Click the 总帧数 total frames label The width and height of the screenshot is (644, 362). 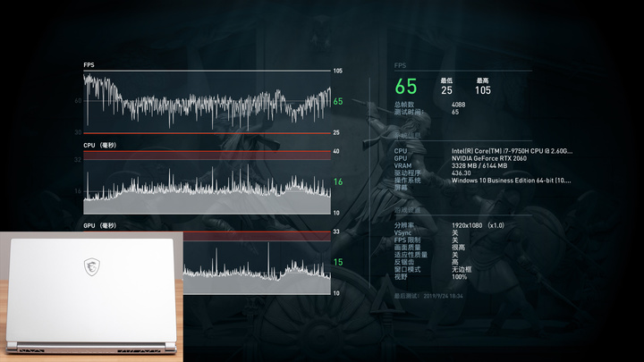tap(404, 105)
